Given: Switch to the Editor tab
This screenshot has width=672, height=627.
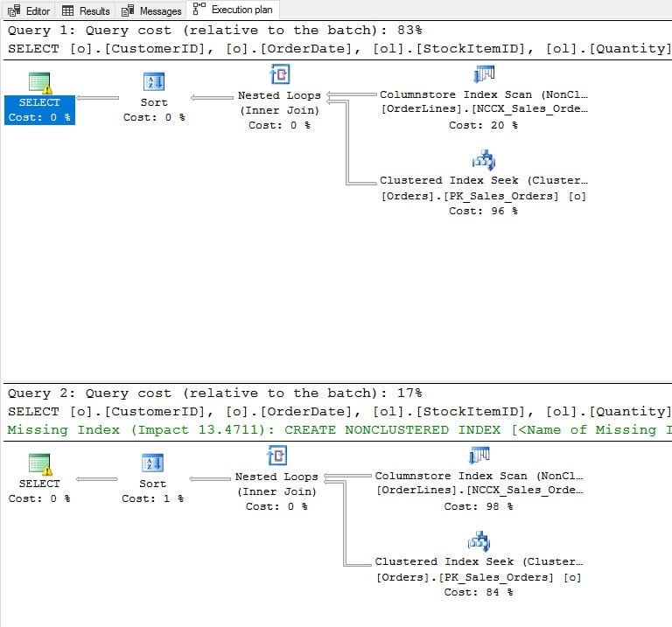Looking at the screenshot, I should click(29, 10).
